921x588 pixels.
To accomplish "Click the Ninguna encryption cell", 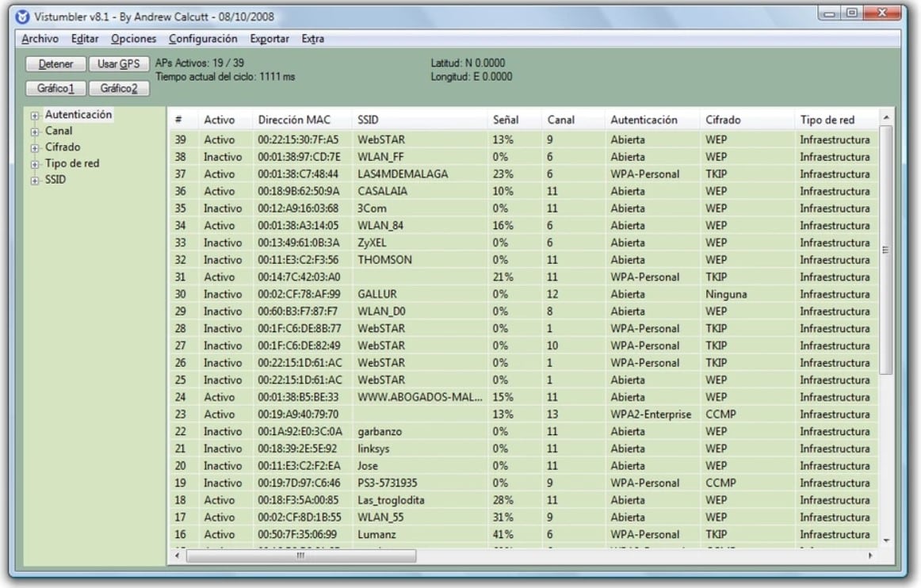I will click(726, 294).
